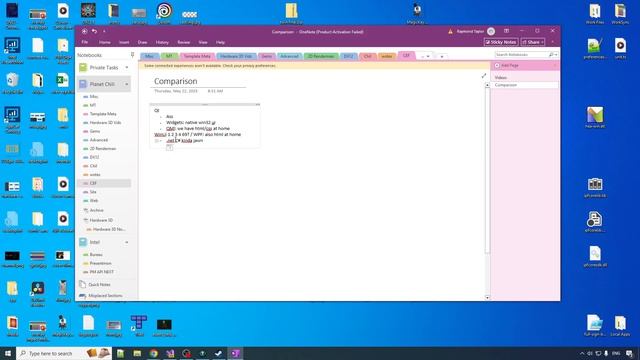The width and height of the screenshot is (640, 360).
Task: Show hidden system tray icons chevron
Action: pos(582,353)
